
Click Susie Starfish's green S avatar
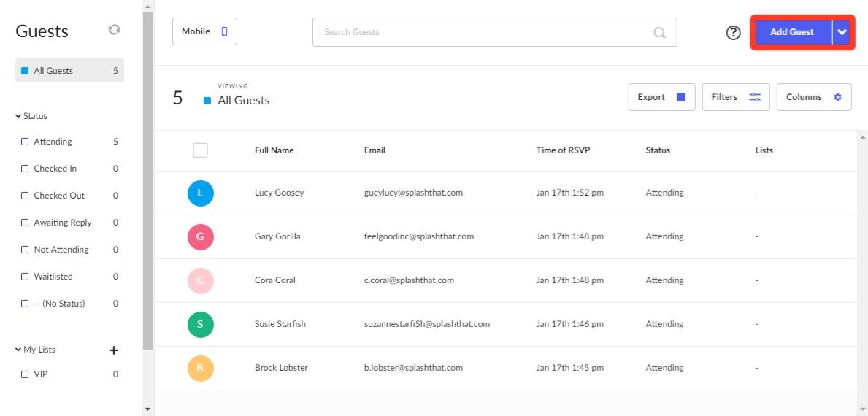(x=201, y=324)
